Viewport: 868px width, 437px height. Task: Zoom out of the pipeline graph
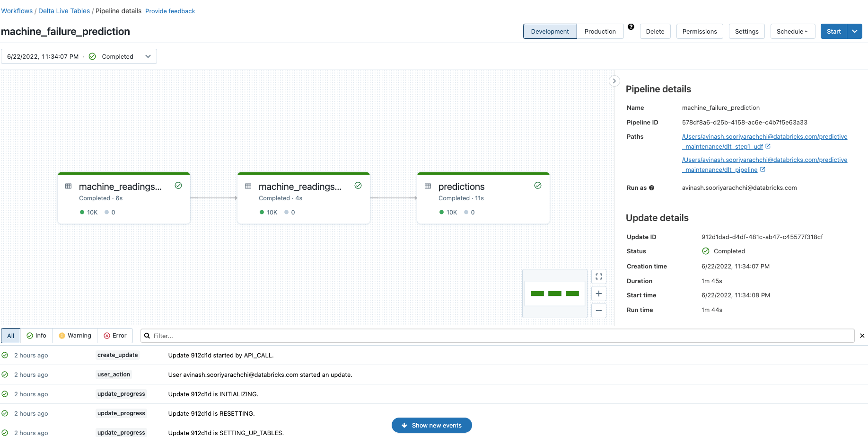(598, 311)
